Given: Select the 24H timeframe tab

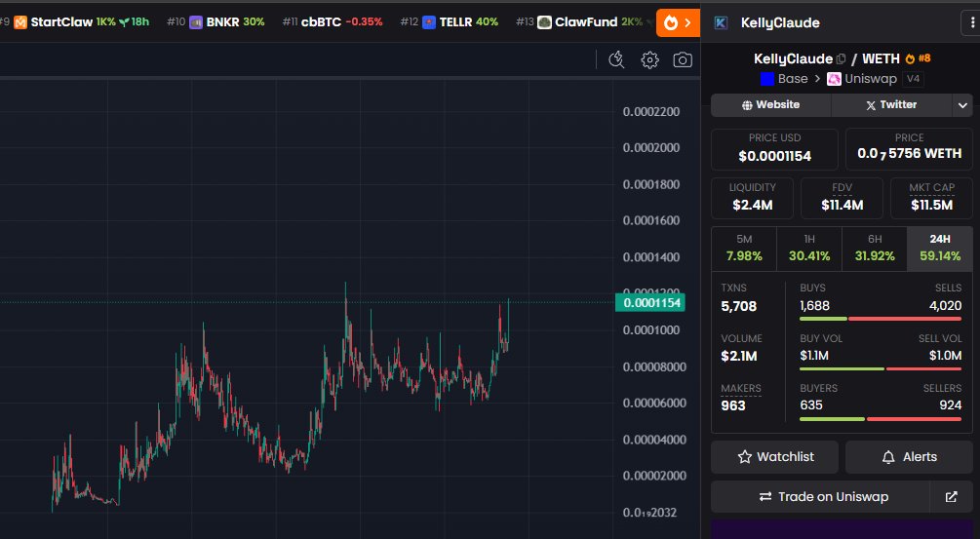Looking at the screenshot, I should pos(940,248).
